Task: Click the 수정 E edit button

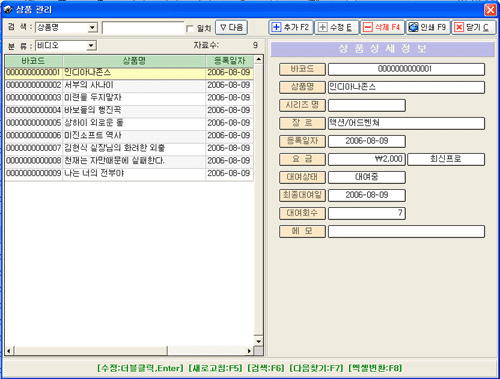Action: click(336, 27)
